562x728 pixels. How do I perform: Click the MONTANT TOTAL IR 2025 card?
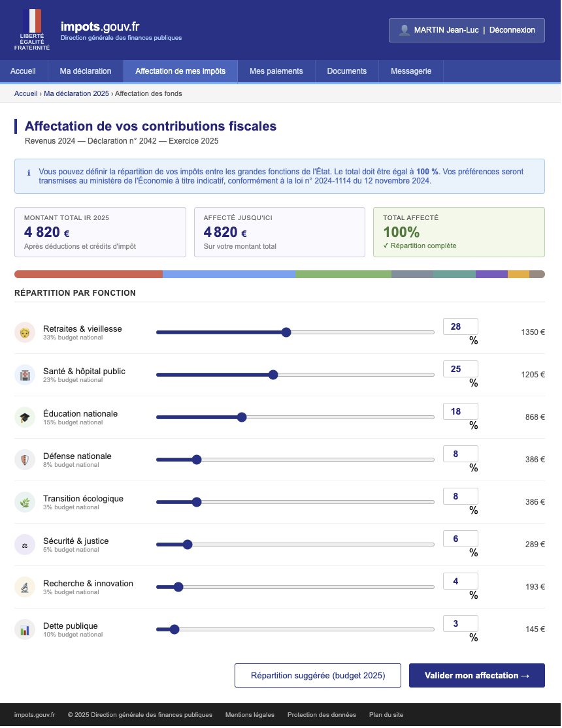pyautogui.click(x=101, y=232)
